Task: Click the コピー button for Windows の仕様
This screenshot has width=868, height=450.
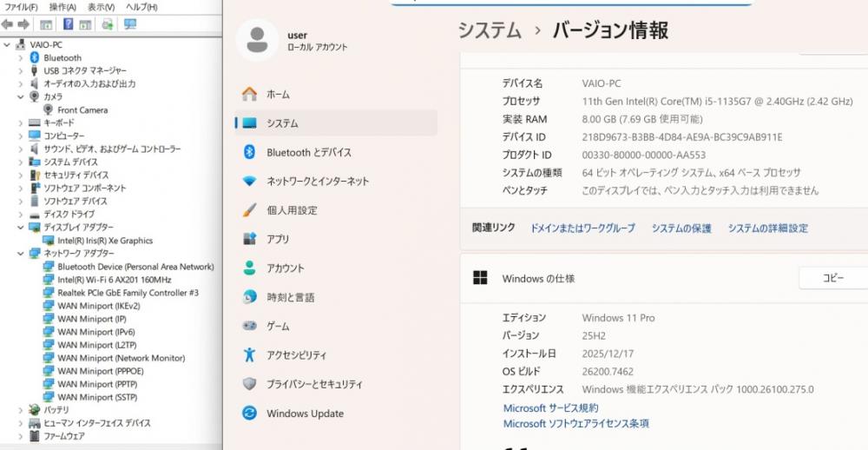Action: click(832, 278)
